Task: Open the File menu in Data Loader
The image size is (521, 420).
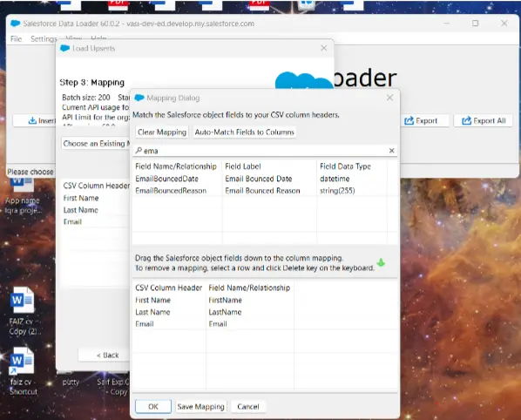Action: (x=16, y=39)
